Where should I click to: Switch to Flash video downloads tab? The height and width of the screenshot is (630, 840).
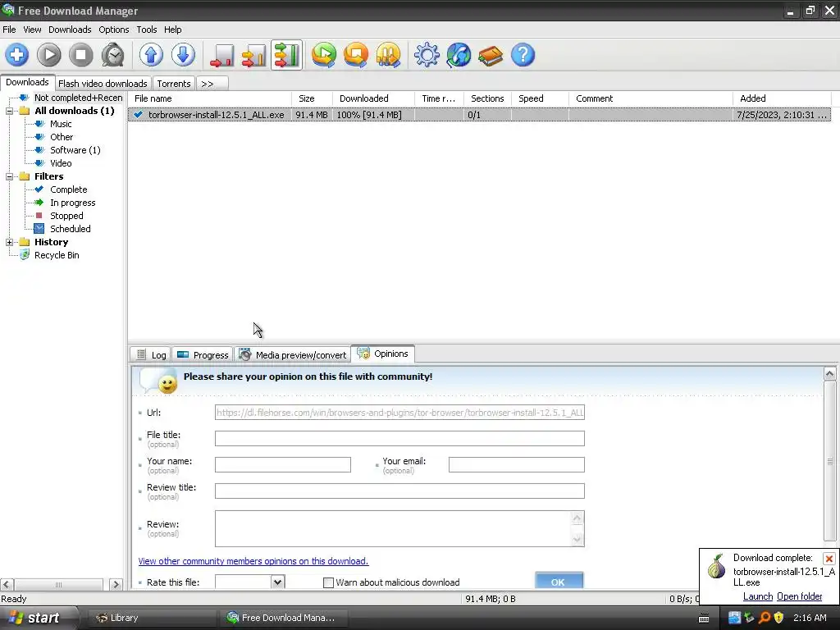tap(103, 84)
